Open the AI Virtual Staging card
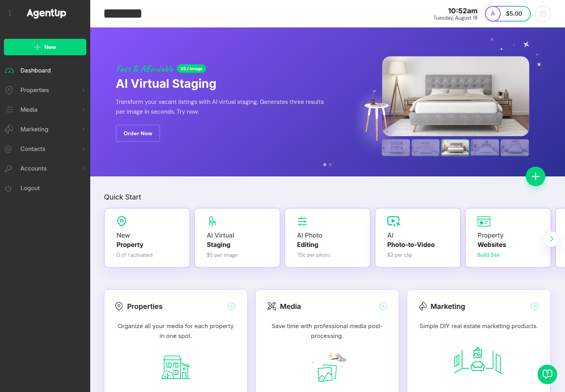Screen dimensions: 565x392 tap(237, 238)
